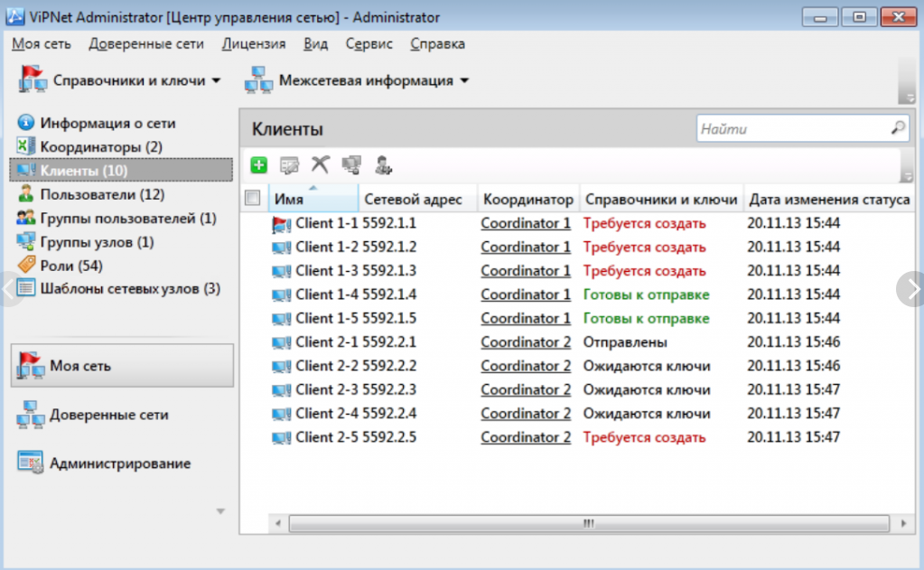Open Coordinator 2 link for Client 2-5

click(x=526, y=437)
